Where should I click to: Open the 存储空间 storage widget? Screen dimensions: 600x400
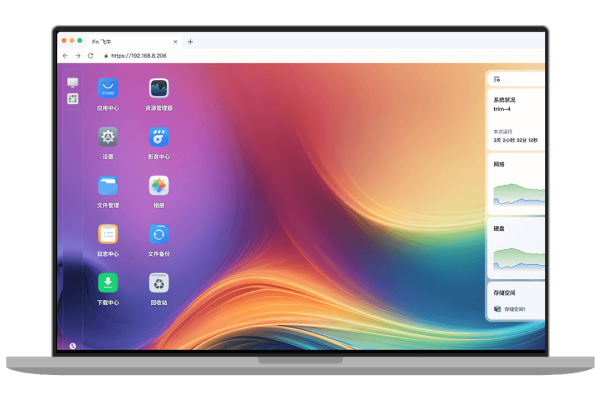(516, 302)
